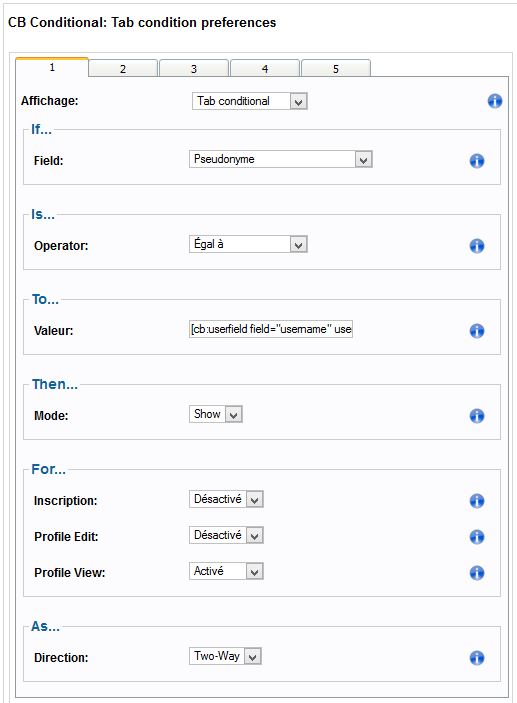This screenshot has width=517, height=703.
Task: Click into the Valeur text field
Action: [x=271, y=329]
